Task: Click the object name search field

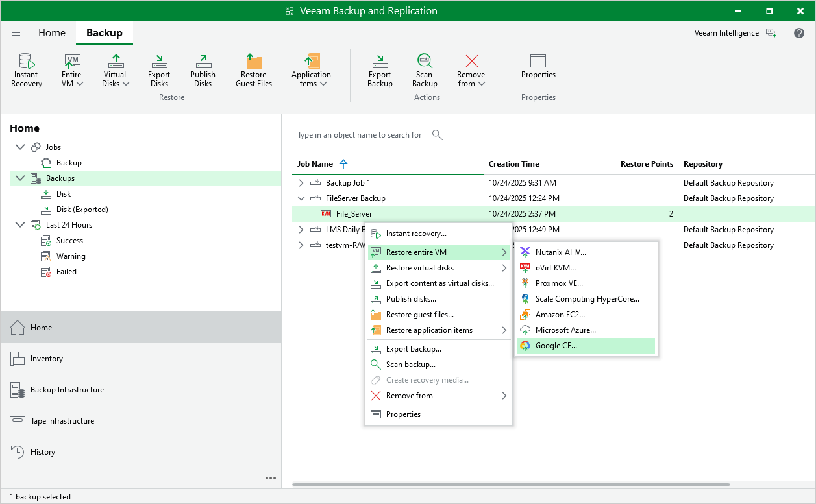Action: (x=360, y=135)
